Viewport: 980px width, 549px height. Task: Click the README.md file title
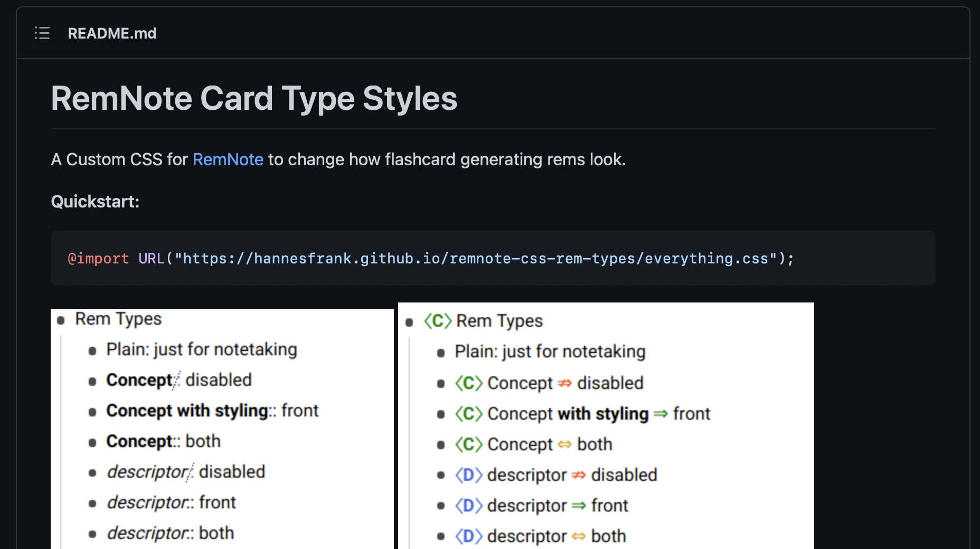pos(112,33)
